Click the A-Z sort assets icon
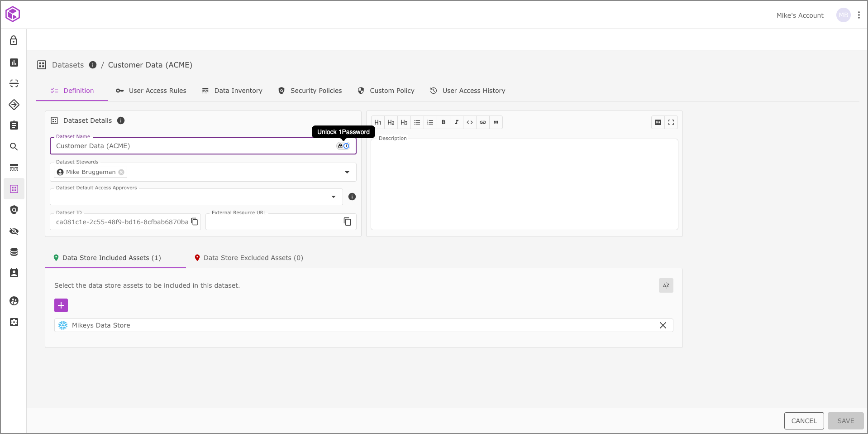Viewport: 868px width, 434px height. coord(666,285)
